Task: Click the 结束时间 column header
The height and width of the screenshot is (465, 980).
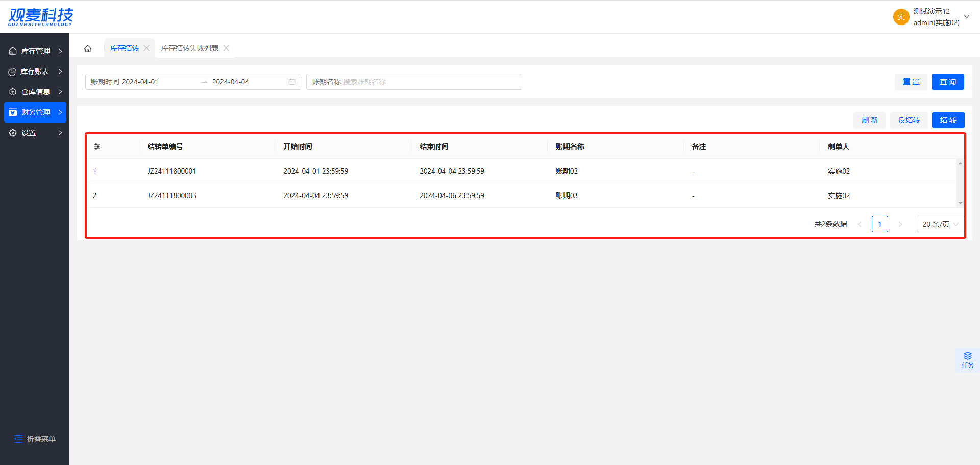Action: [x=434, y=146]
